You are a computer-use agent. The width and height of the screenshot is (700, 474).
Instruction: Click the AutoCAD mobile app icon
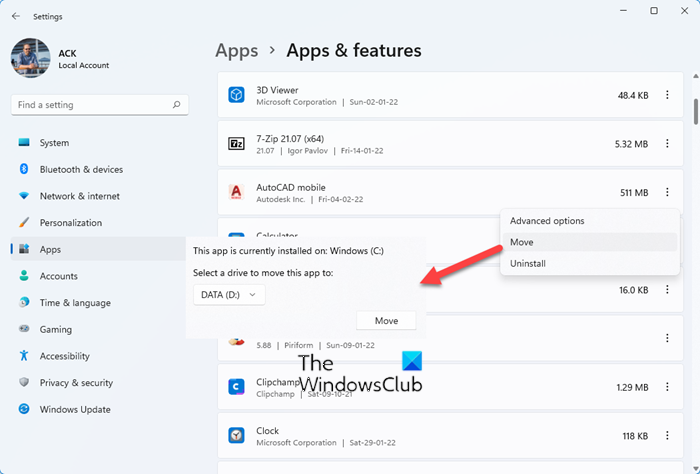236,192
